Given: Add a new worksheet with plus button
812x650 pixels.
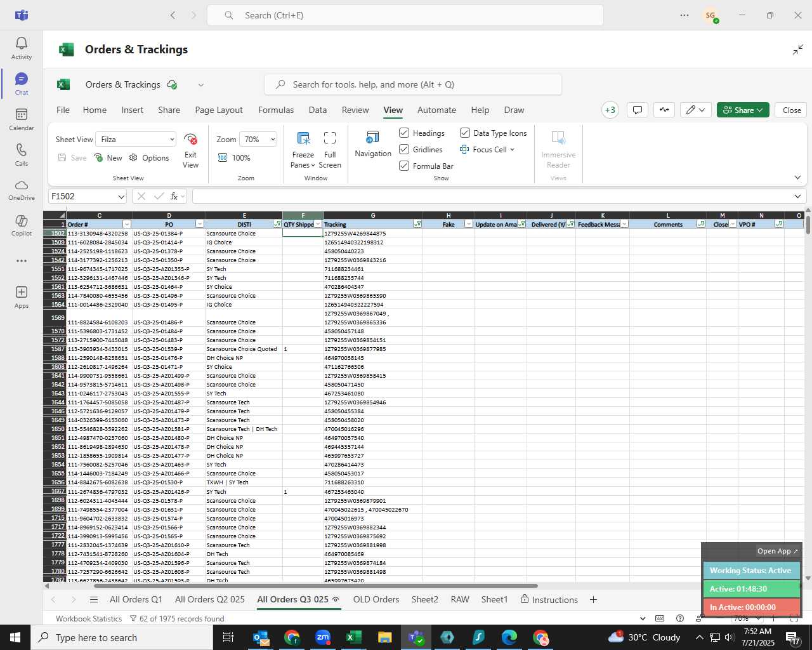Looking at the screenshot, I should pyautogui.click(x=593, y=600).
